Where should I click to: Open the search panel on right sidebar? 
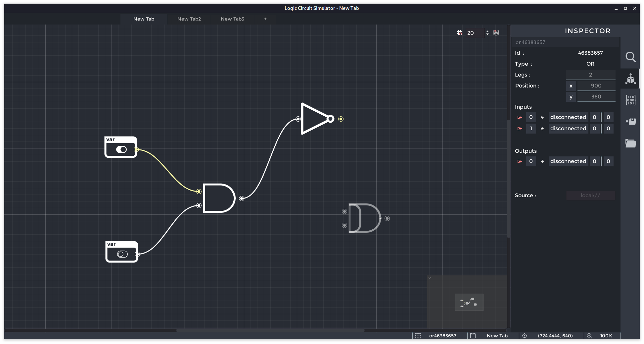630,57
